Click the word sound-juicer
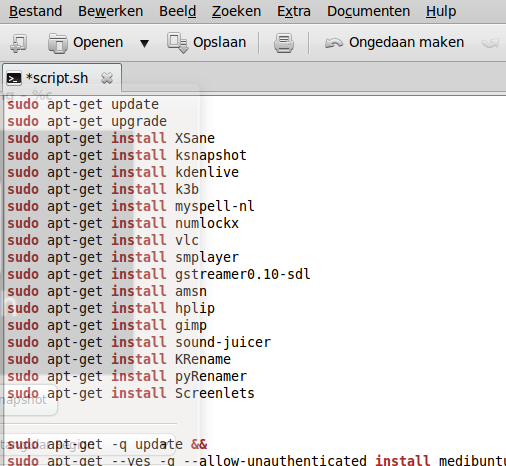Screen dimensions: 506x466 (223, 342)
